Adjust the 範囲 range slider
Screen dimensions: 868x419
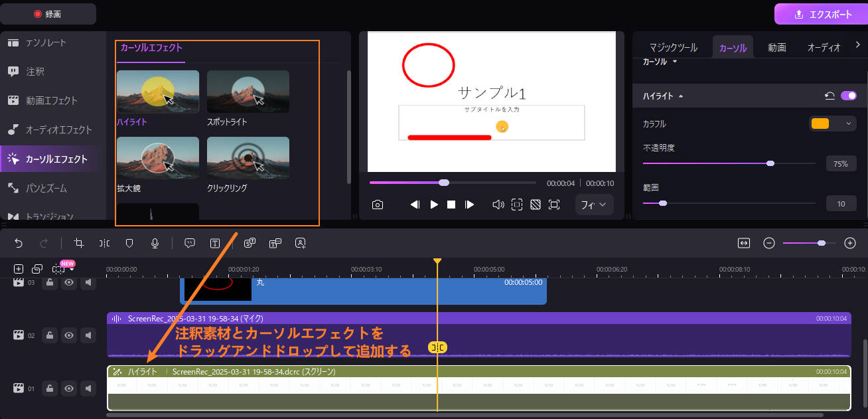coord(729,203)
